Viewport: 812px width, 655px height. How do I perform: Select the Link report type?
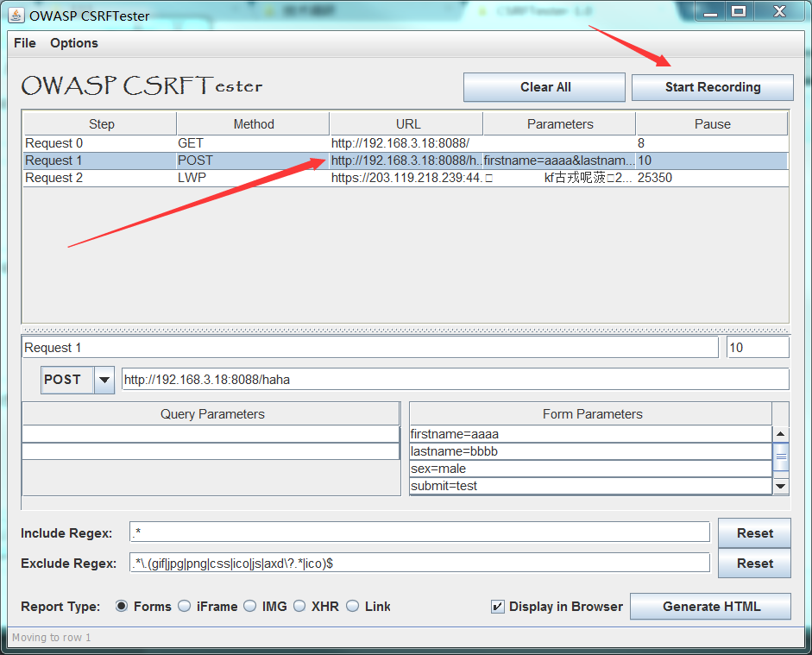pos(352,606)
